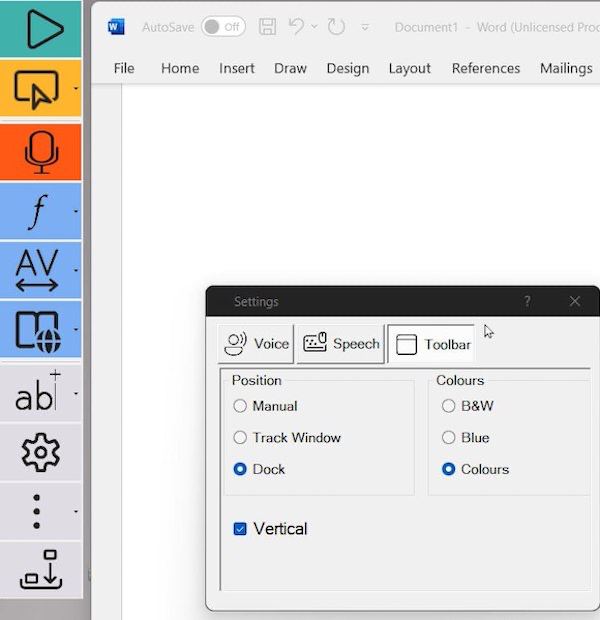Image resolution: width=600 pixels, height=620 pixels.
Task: Select the Track Window position option
Action: click(240, 437)
